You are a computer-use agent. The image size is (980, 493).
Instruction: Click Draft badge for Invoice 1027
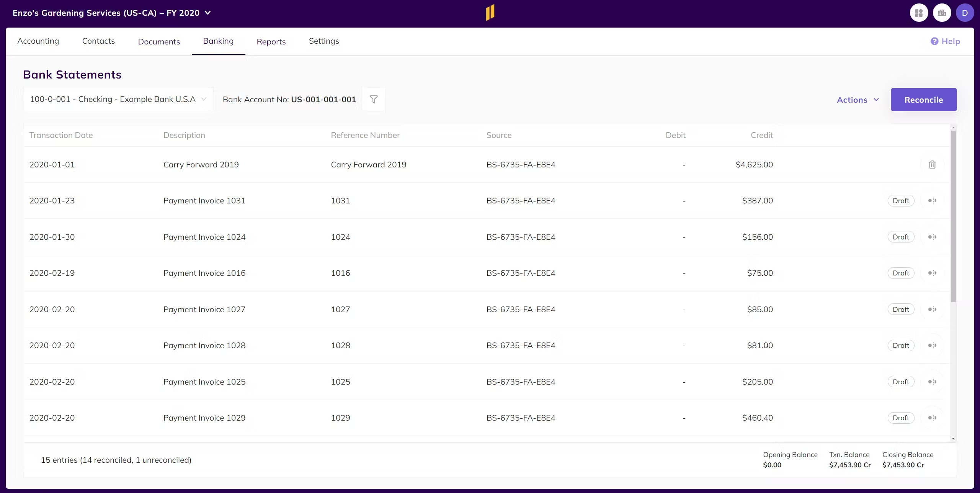[901, 310]
